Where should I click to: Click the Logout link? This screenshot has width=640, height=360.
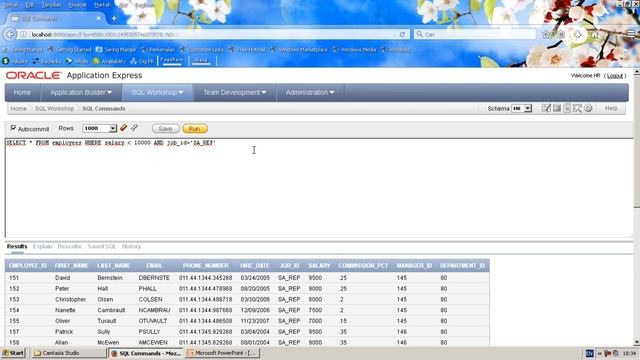615,76
